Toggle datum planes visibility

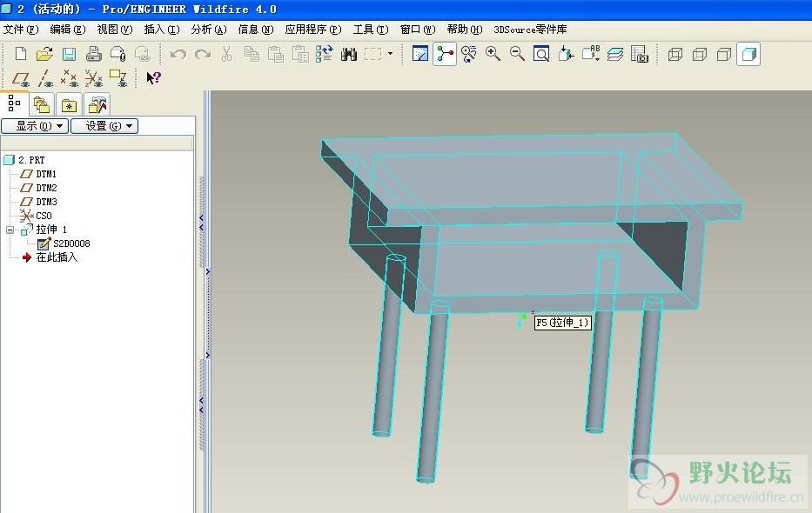coord(21,78)
